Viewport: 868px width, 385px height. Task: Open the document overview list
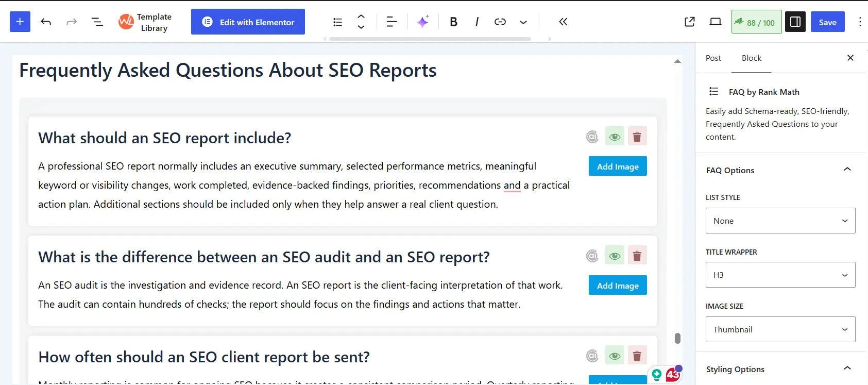97,22
